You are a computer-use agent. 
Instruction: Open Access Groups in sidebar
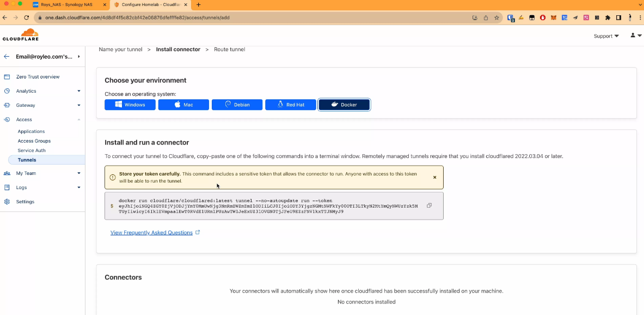(34, 141)
